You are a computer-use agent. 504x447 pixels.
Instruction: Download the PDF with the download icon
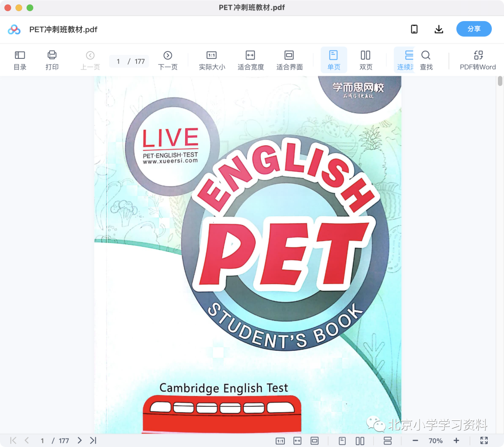pyautogui.click(x=439, y=29)
